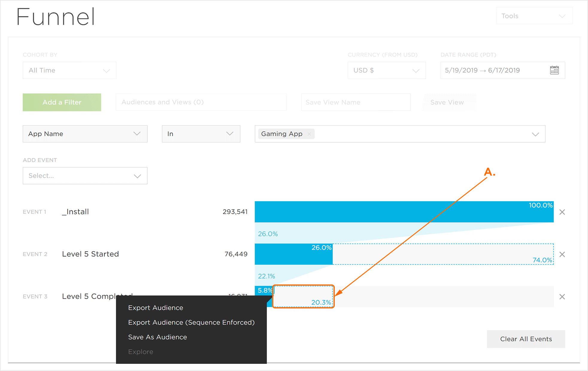
Task: Click the Save View Name input
Action: point(356,102)
